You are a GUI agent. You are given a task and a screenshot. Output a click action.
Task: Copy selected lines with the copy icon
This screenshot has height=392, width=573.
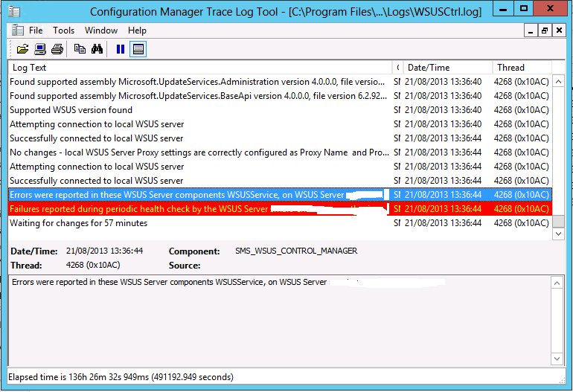[80, 49]
